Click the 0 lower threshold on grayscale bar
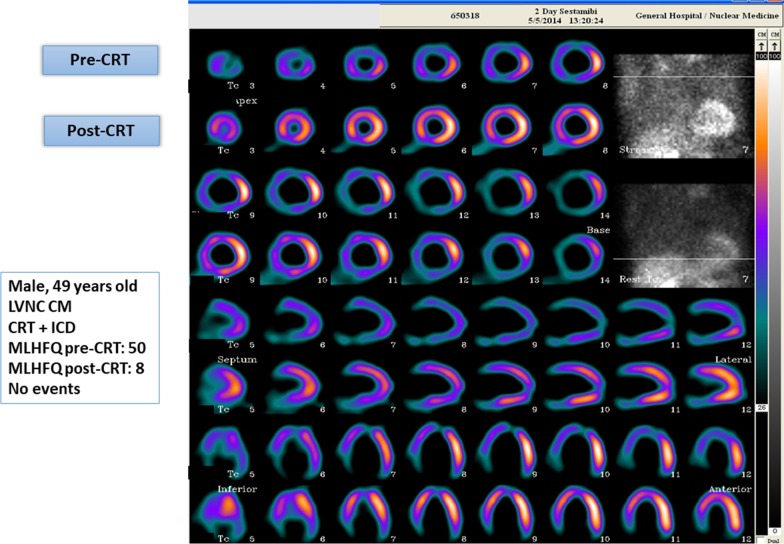 tap(776, 530)
